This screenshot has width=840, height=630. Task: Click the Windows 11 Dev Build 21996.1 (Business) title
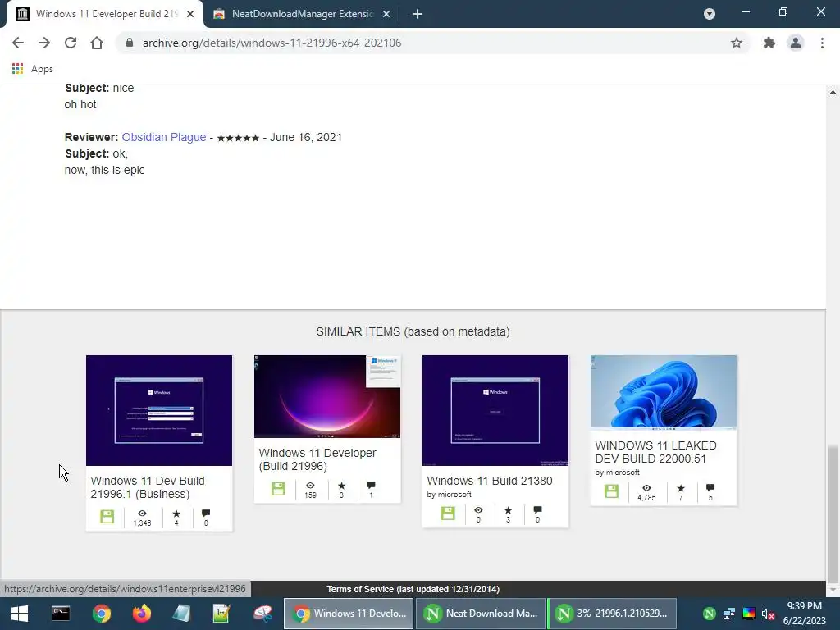[148, 487]
